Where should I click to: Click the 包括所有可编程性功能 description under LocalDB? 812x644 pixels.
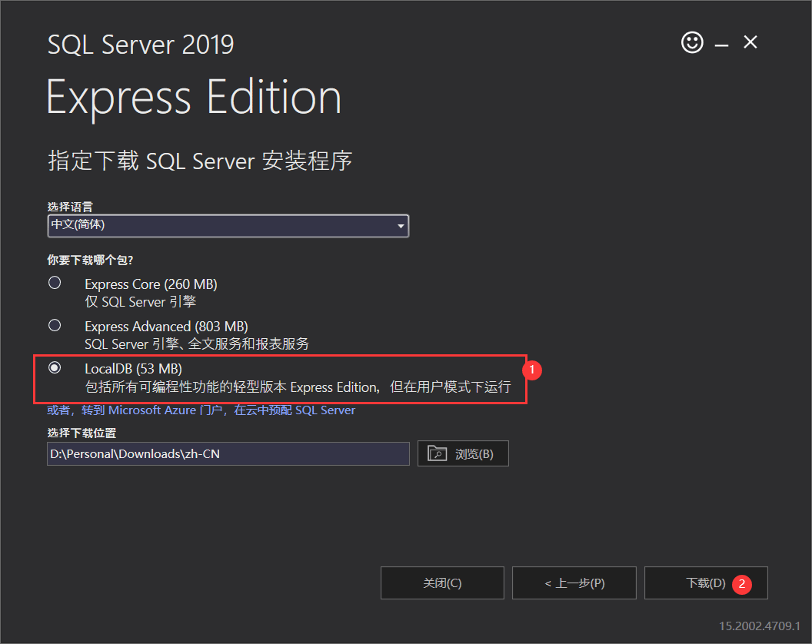(x=298, y=387)
